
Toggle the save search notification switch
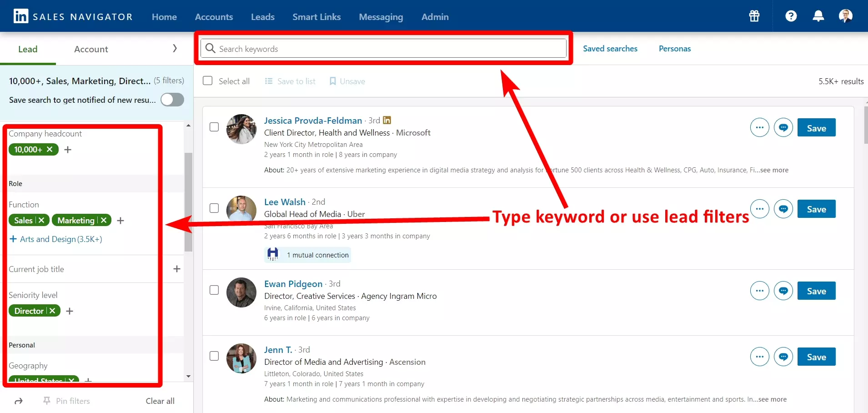coord(172,100)
